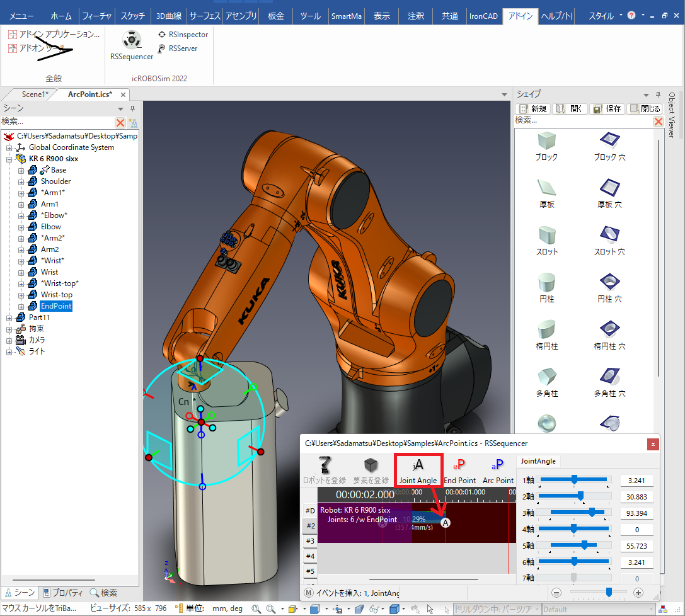
Task: Click the zoom-in plus button in sequencer
Action: point(638,592)
